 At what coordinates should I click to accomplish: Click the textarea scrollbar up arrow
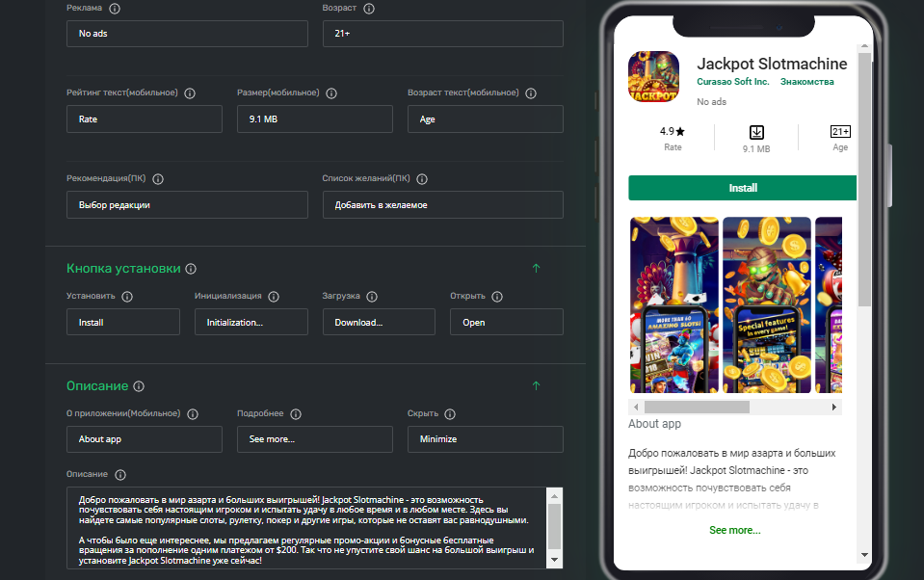(555, 496)
